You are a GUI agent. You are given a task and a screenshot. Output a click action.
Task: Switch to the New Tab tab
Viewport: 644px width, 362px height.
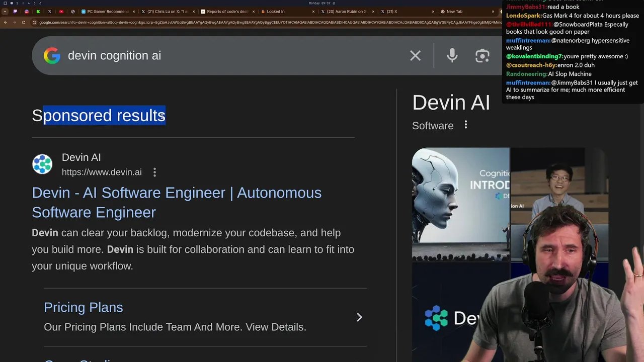(x=467, y=12)
